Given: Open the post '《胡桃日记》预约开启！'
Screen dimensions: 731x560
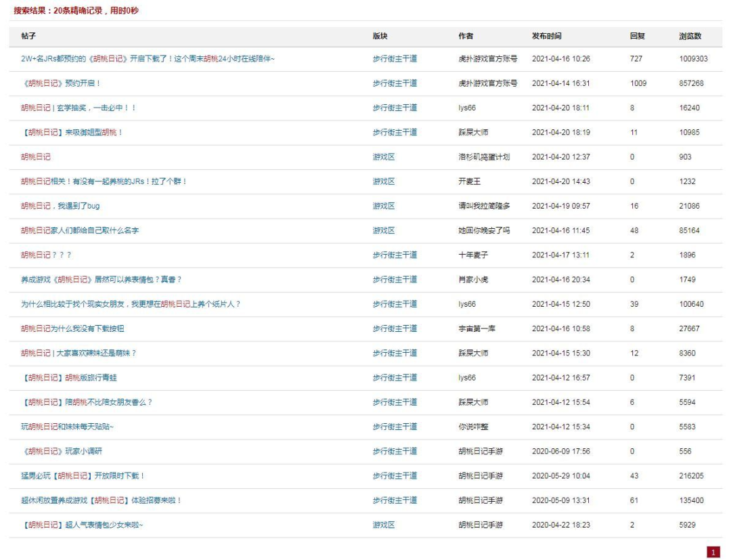Looking at the screenshot, I should pos(61,83).
